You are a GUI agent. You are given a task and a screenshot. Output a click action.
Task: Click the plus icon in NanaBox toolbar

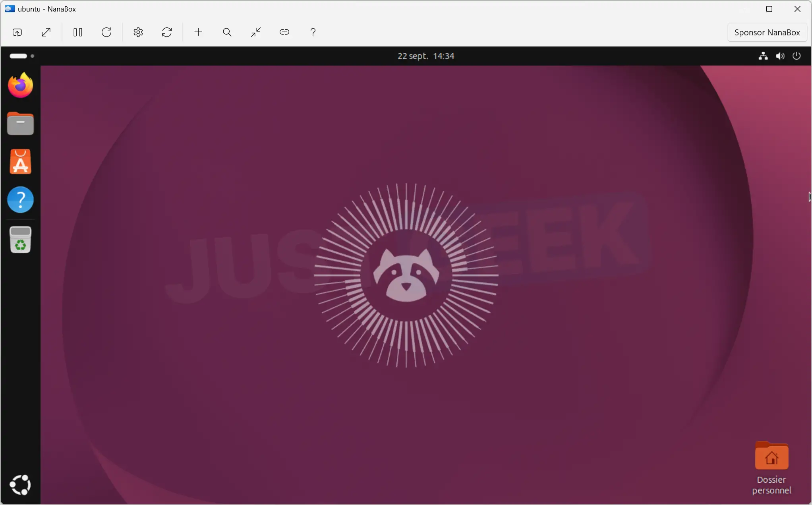pyautogui.click(x=198, y=32)
